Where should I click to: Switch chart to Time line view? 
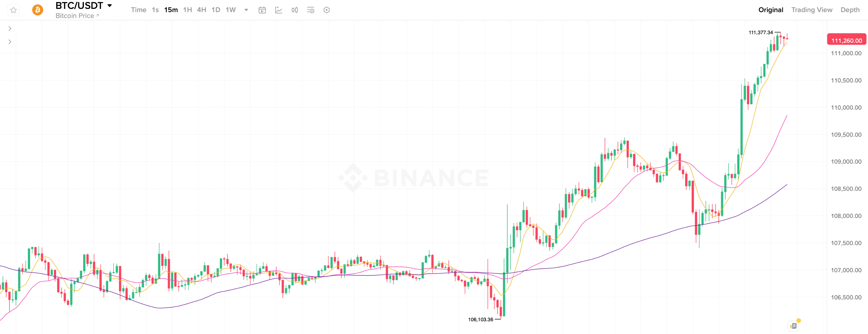point(139,10)
